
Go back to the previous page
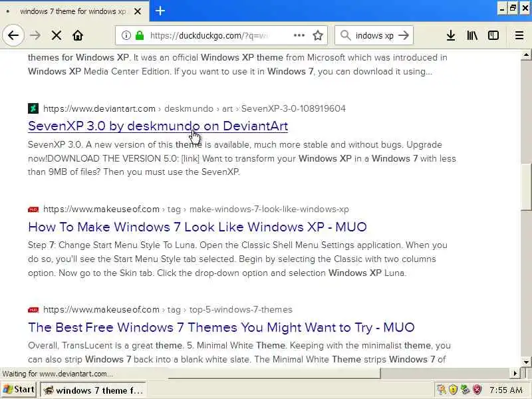click(13, 35)
